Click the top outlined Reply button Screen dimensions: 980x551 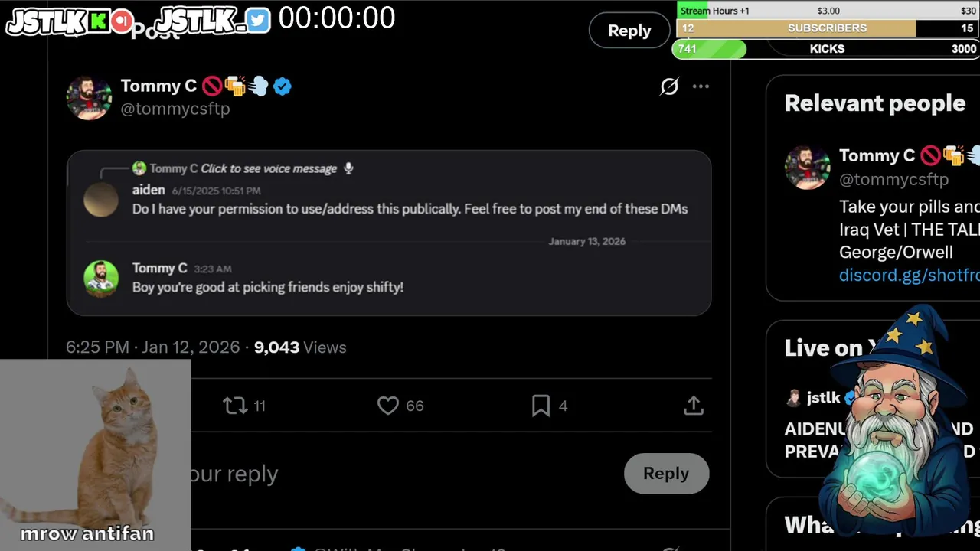click(x=629, y=31)
